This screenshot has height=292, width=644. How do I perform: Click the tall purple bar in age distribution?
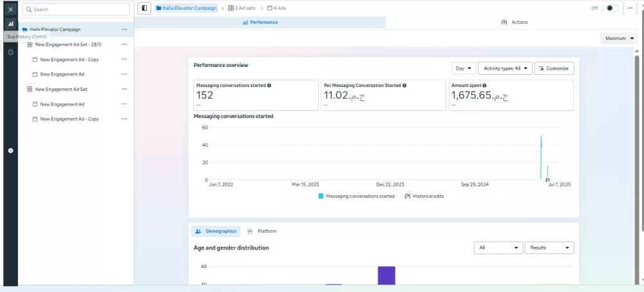click(386, 275)
